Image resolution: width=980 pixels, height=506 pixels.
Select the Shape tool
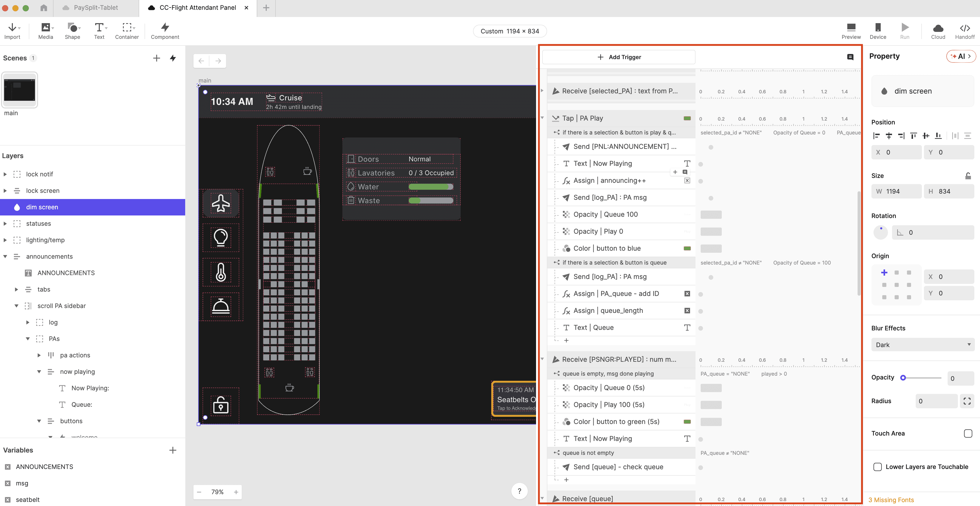72,31
